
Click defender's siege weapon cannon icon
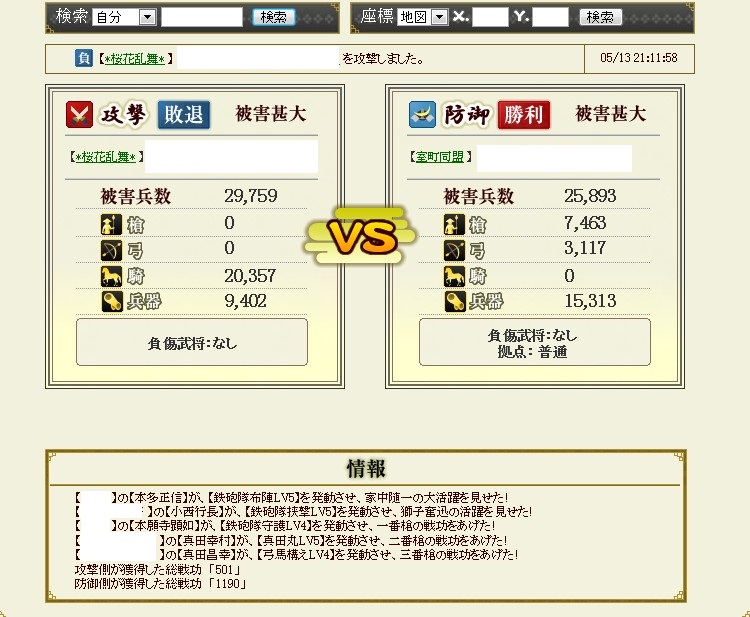coord(455,301)
